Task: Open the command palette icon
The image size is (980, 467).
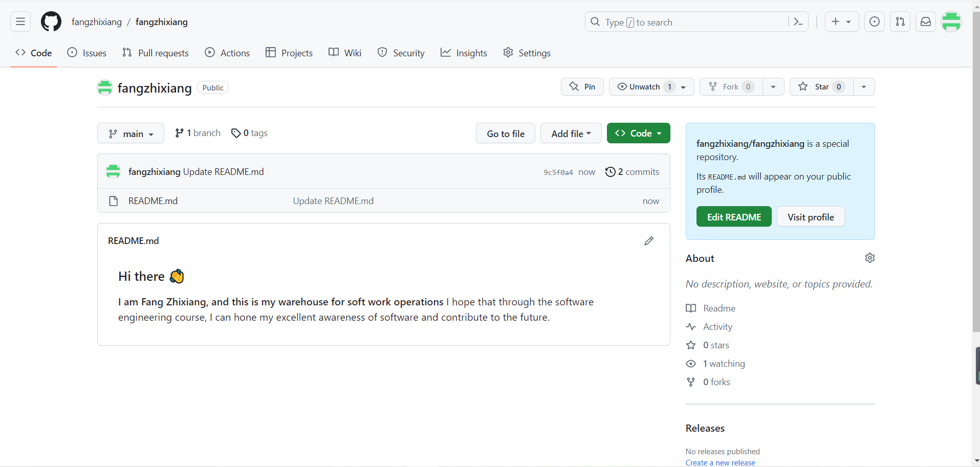Action: click(x=798, y=21)
